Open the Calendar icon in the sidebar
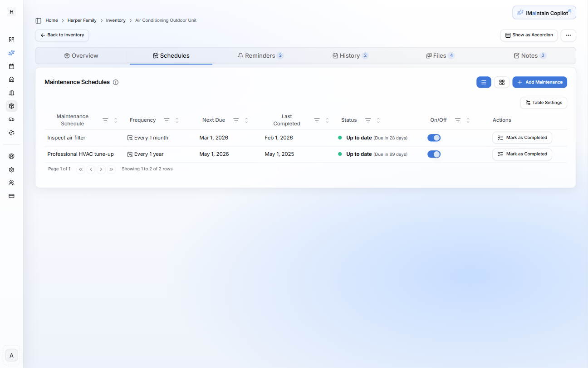Viewport: 588px width, 368px height. pos(11,66)
